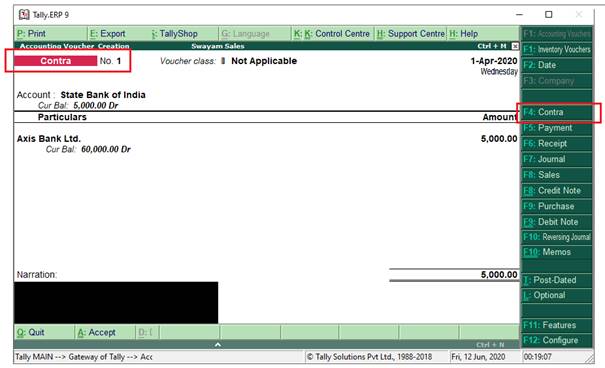Image resolution: width=605 pixels, height=368 pixels.
Task: Click the Tally.ERP 9 app icon
Action: (x=24, y=15)
